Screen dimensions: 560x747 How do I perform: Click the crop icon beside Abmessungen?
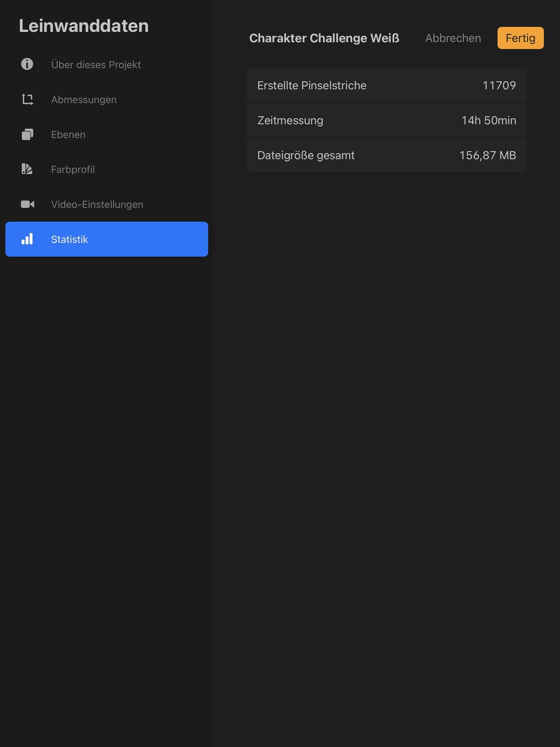28,99
